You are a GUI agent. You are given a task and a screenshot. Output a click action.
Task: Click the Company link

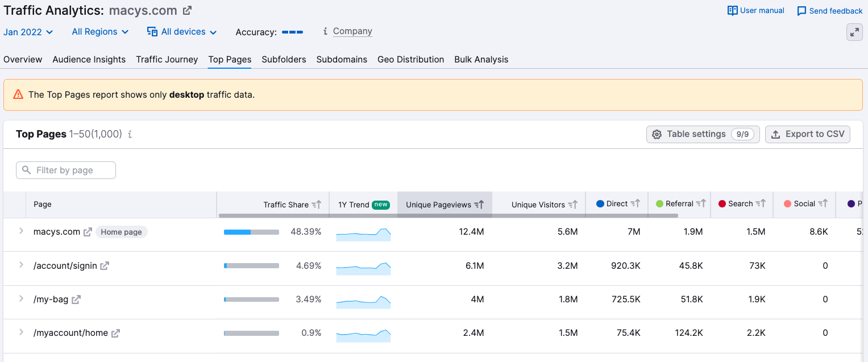point(352,32)
